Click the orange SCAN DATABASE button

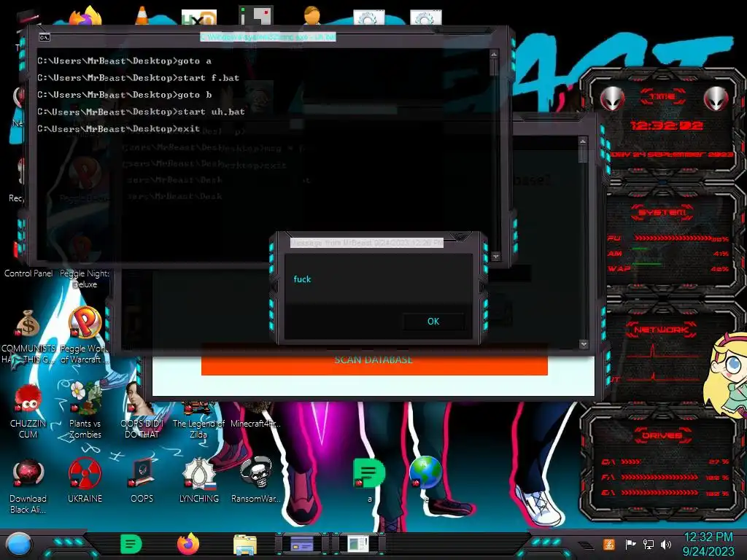click(x=374, y=360)
